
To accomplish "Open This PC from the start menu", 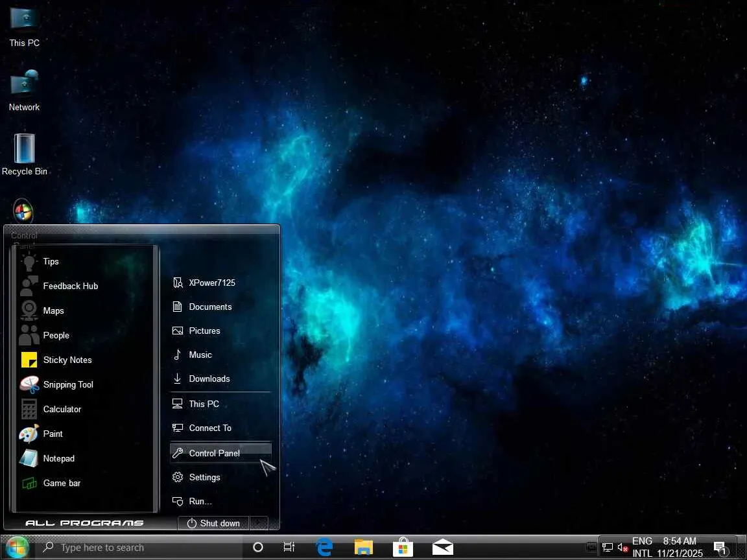I will [x=220, y=404].
